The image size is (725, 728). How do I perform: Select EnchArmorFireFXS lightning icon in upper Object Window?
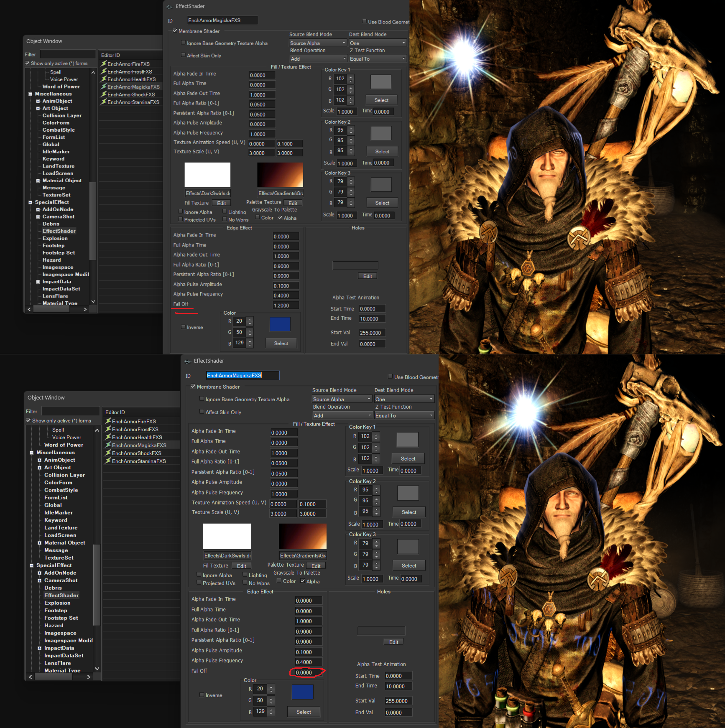click(104, 64)
